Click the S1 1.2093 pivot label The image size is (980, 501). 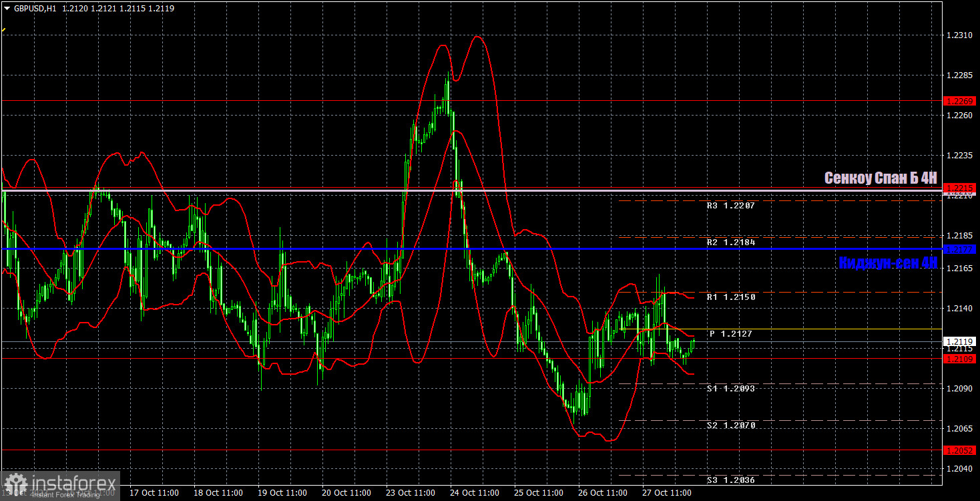click(731, 388)
